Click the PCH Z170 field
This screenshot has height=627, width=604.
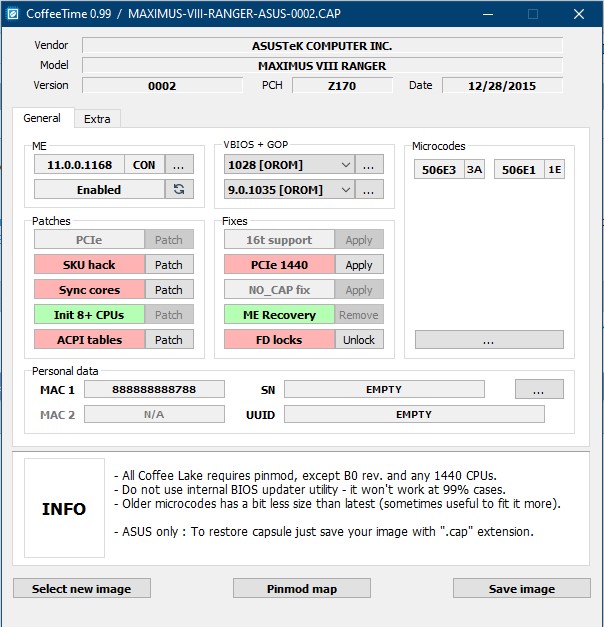342,86
